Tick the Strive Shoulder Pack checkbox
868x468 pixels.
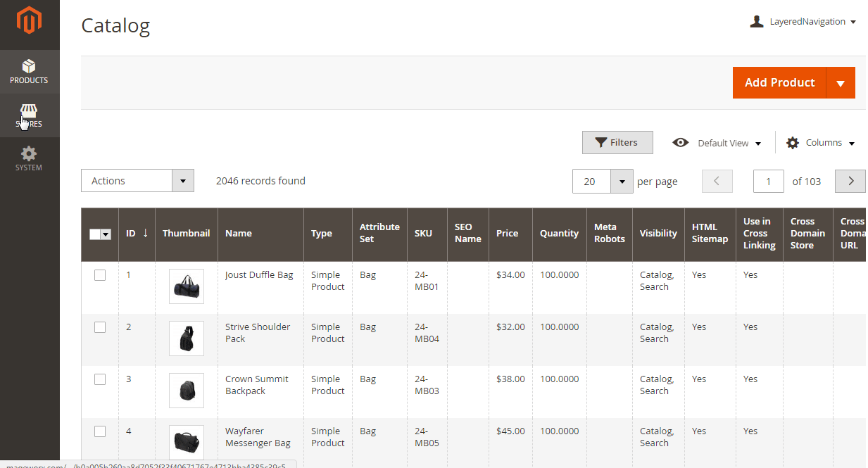100,327
